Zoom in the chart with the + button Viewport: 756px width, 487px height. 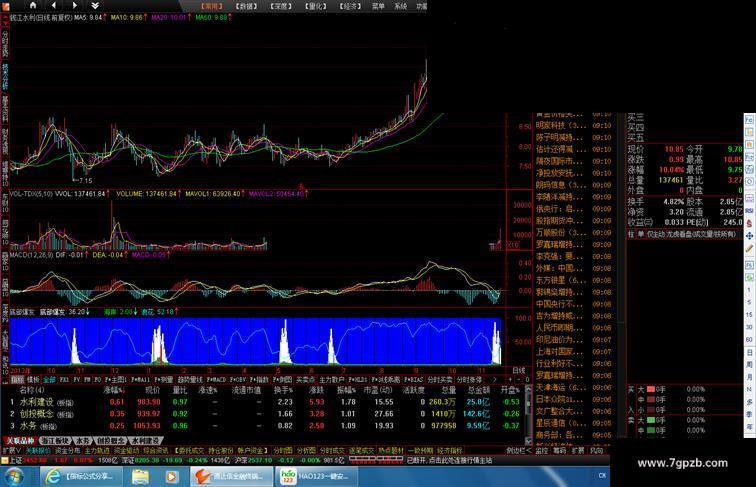510,380
